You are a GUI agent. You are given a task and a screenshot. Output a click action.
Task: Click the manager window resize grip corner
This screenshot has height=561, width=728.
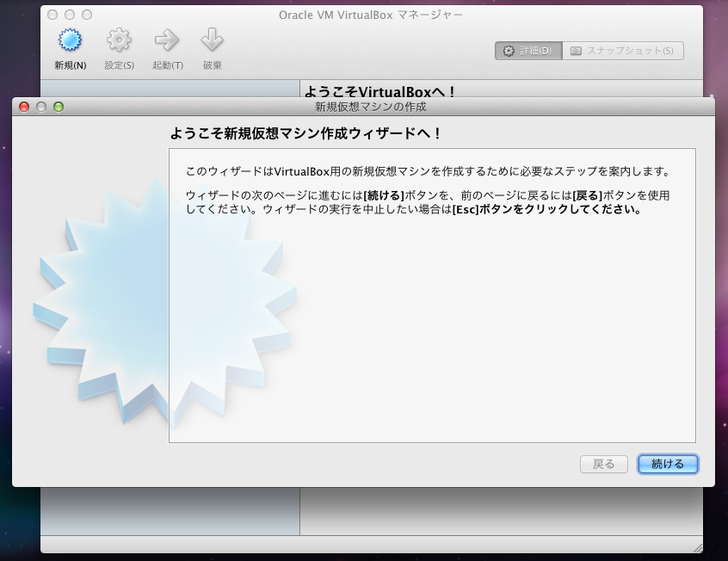697,548
